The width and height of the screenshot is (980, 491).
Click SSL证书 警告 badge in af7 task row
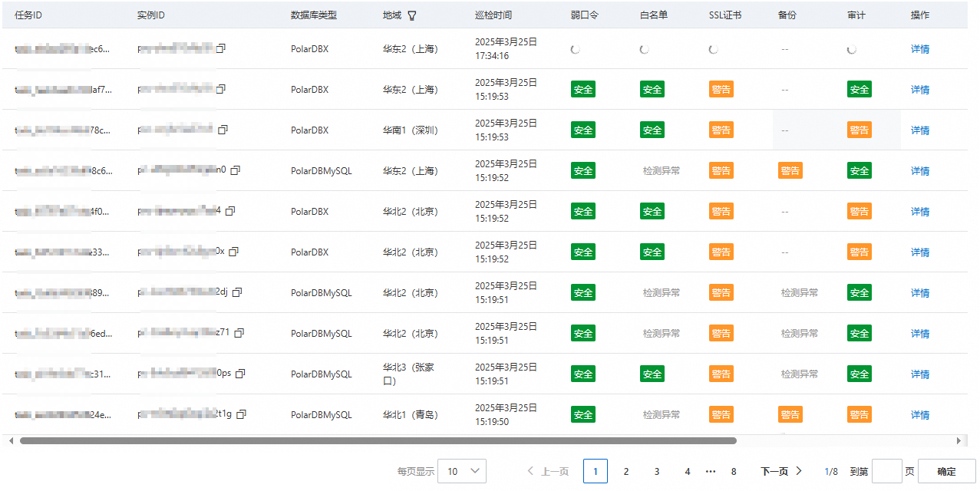point(721,89)
